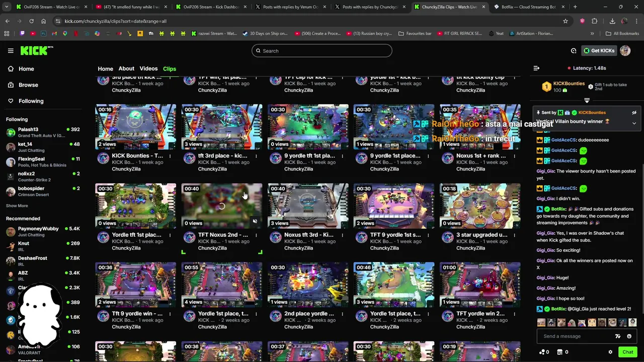Click the last quick emote above message box
The height and width of the screenshot is (362, 644).
pyautogui.click(x=632, y=322)
